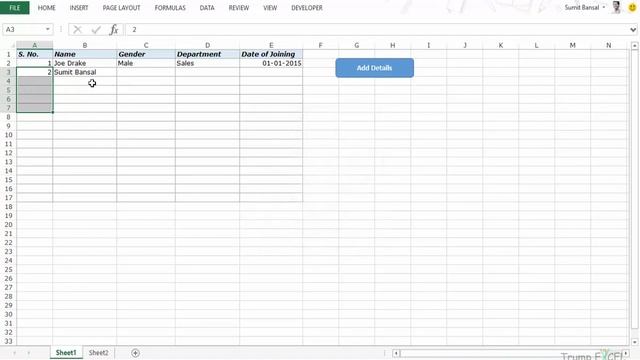Click the next sheet navigation arrow
Screen dimensions: 640x360
click(29, 353)
